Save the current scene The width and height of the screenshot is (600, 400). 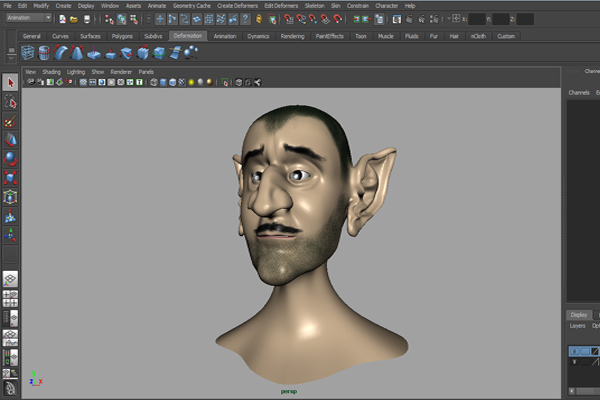(87, 19)
